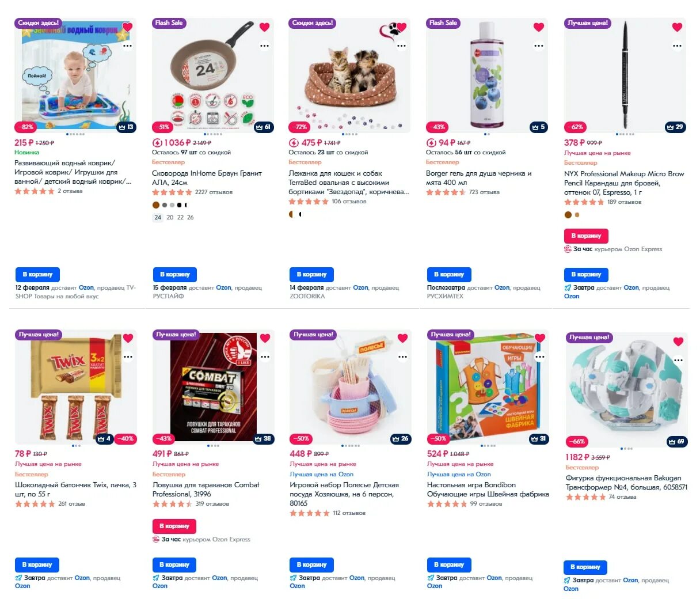This screenshot has height=599, width=700.
Task: Click the crown badge showing 29 on the NYX pencil
Action: tap(675, 127)
